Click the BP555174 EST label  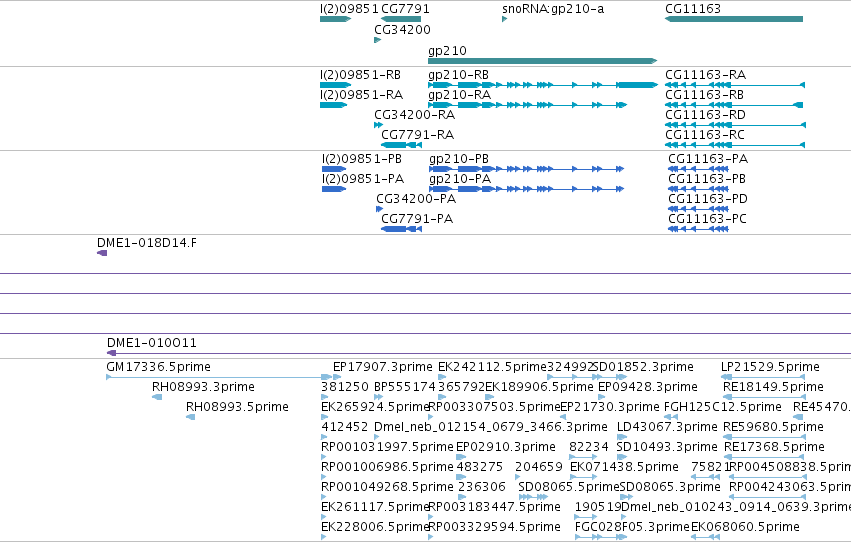pyautogui.click(x=405, y=386)
